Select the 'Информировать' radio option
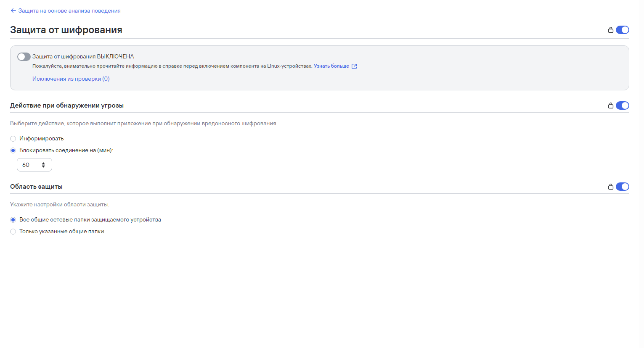Viewport: 644px width, 348px height. (x=13, y=139)
